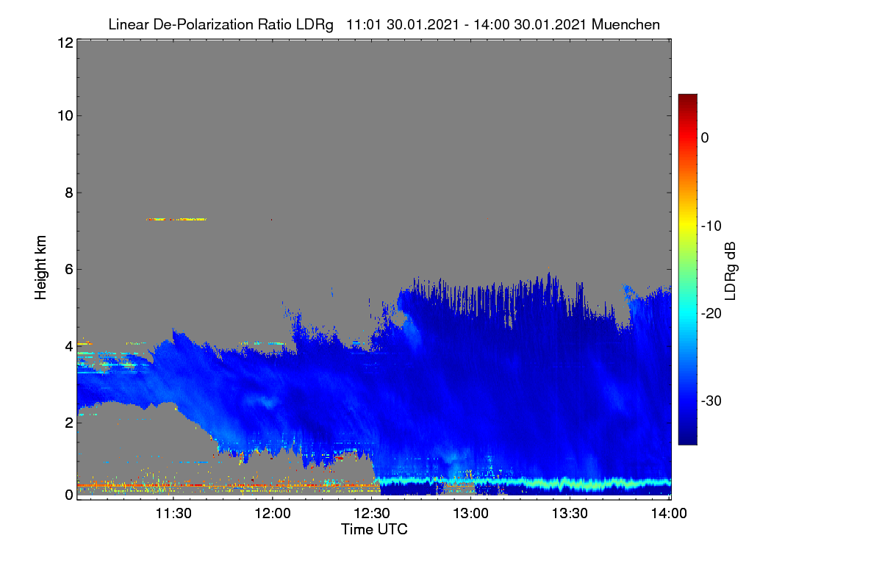Click the '2' height axis tick label
This screenshot has width=882, height=588.
[68, 423]
